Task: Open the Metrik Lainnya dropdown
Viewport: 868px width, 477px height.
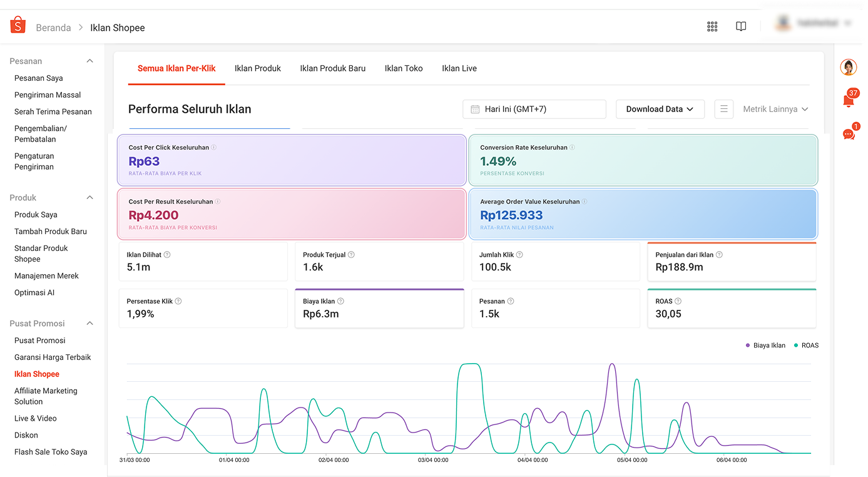Action: point(775,108)
